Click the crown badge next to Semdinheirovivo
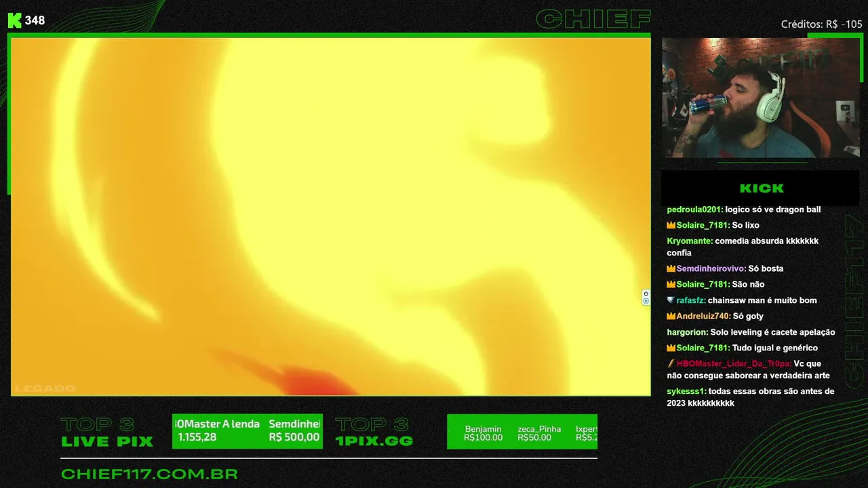The image size is (868, 488). point(671,268)
